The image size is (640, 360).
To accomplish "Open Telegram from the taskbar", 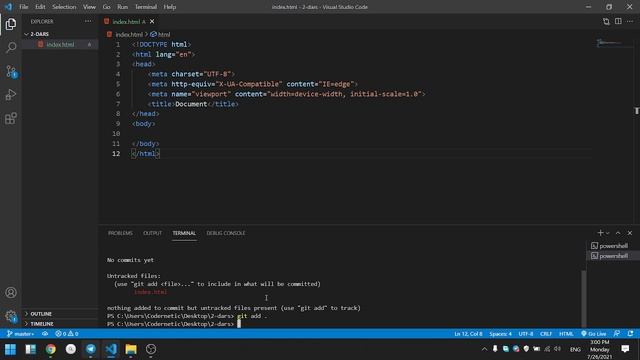I will click(91, 349).
